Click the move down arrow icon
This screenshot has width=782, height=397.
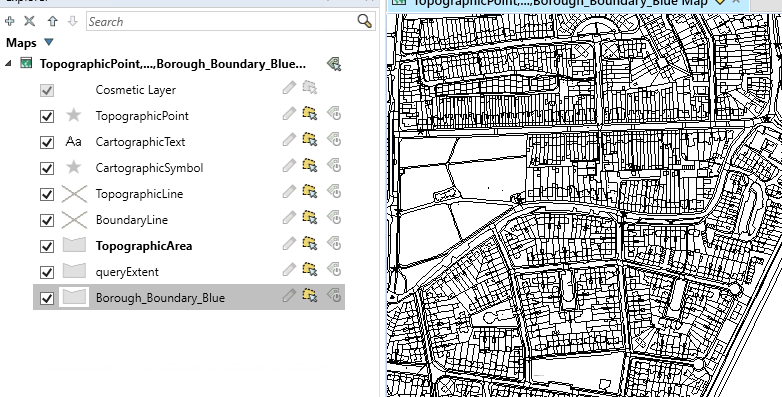point(72,21)
